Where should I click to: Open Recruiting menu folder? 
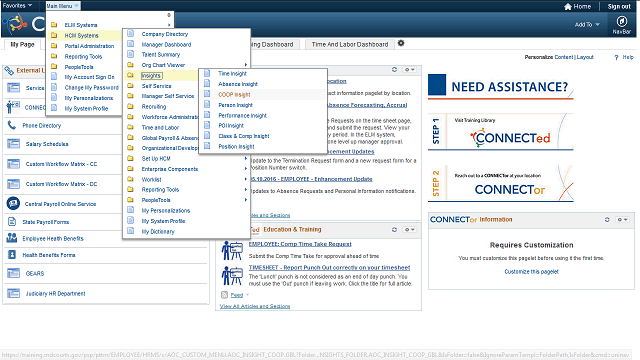pyautogui.click(x=154, y=106)
